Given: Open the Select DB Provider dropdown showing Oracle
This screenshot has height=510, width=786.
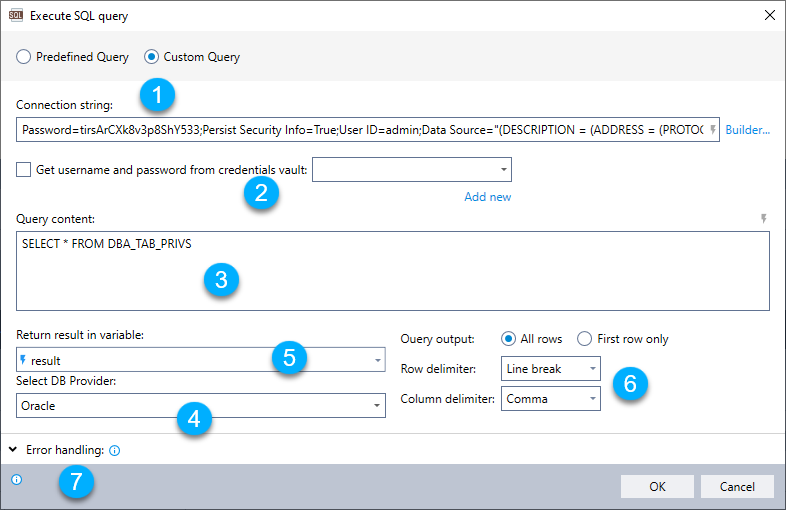Looking at the screenshot, I should pos(201,405).
